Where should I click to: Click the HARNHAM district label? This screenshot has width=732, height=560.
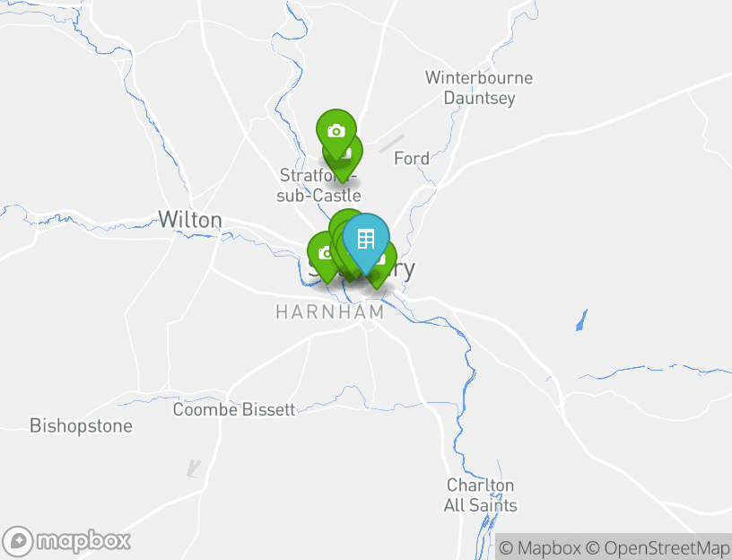[330, 312]
